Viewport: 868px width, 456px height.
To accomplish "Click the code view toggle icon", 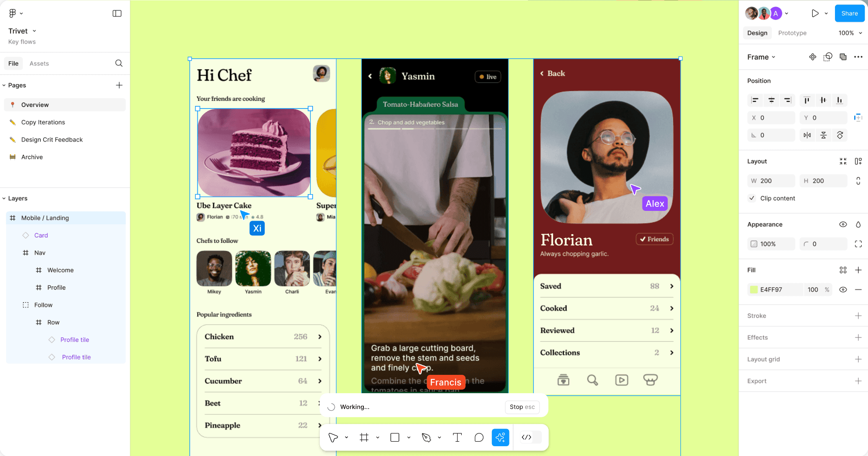I will (527, 438).
